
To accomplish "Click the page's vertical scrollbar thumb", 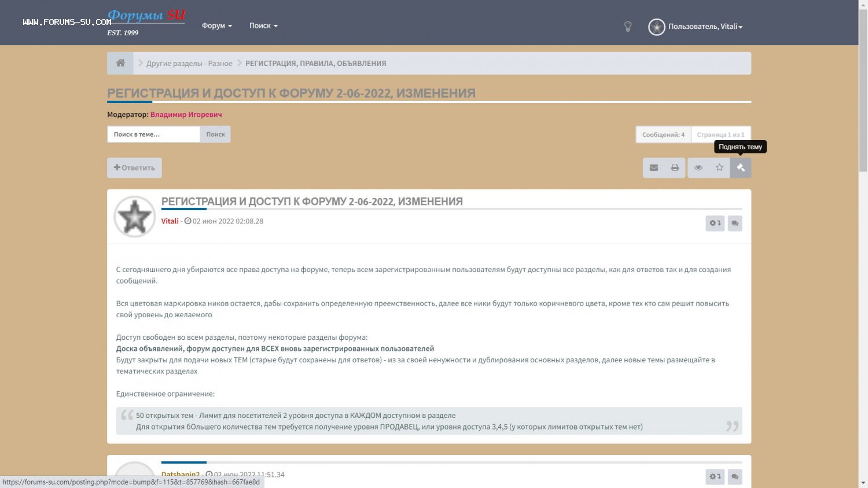I will coord(863,87).
